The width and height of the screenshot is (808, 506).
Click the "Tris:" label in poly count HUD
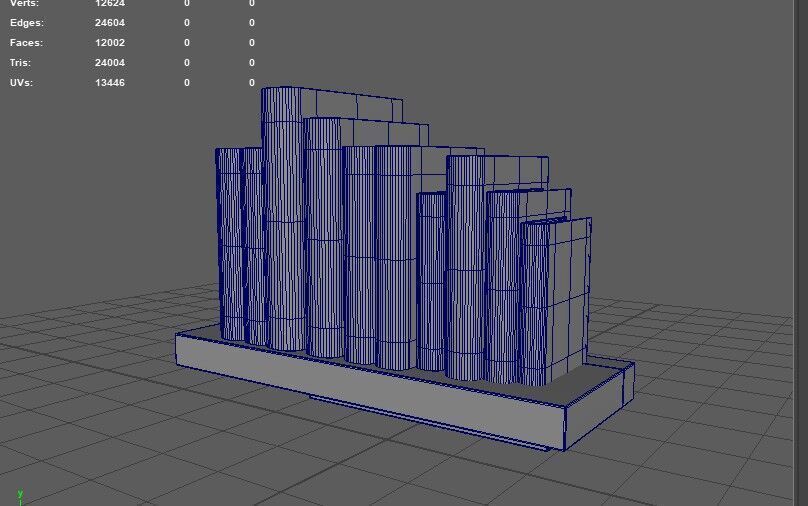click(x=20, y=63)
